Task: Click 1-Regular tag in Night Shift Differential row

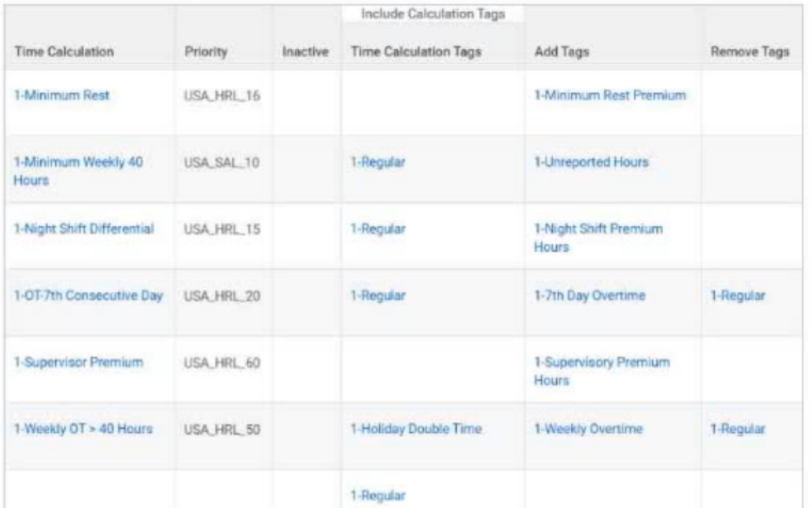Action: point(378,228)
